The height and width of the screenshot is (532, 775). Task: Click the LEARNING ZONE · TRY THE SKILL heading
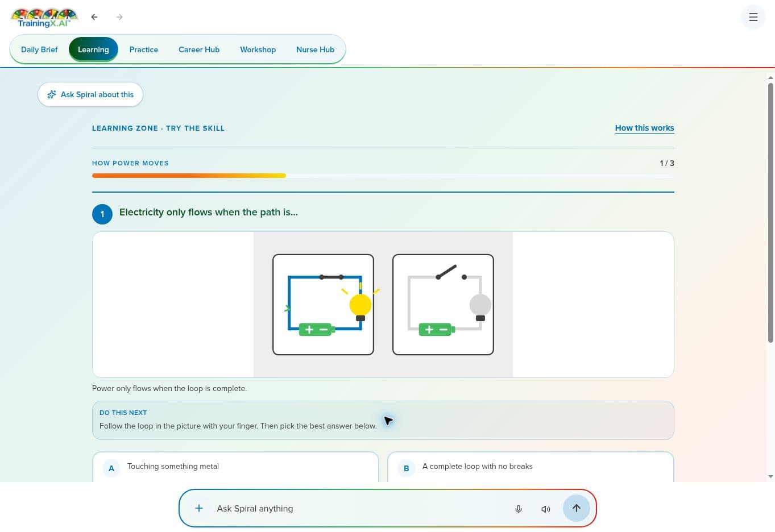click(x=158, y=128)
